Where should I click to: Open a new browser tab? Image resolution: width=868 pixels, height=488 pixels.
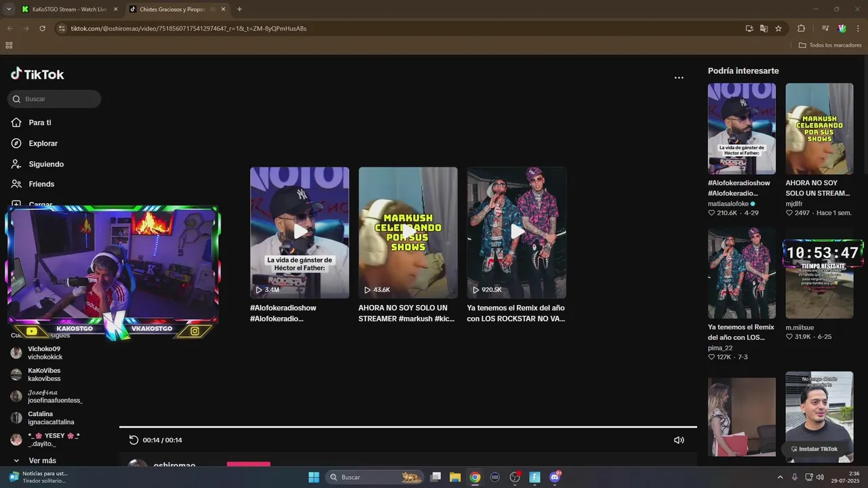tap(239, 9)
